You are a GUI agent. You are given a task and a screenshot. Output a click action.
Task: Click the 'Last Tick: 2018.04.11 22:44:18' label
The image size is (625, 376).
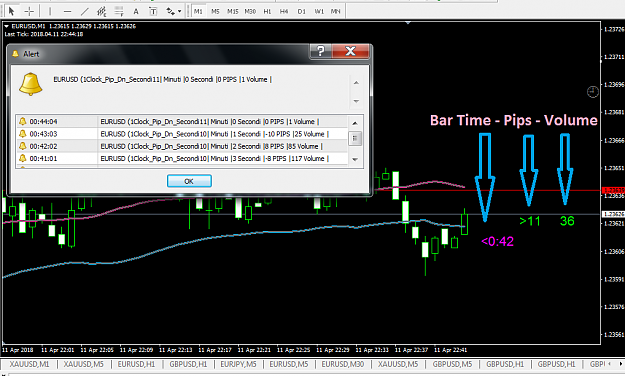coord(44,34)
